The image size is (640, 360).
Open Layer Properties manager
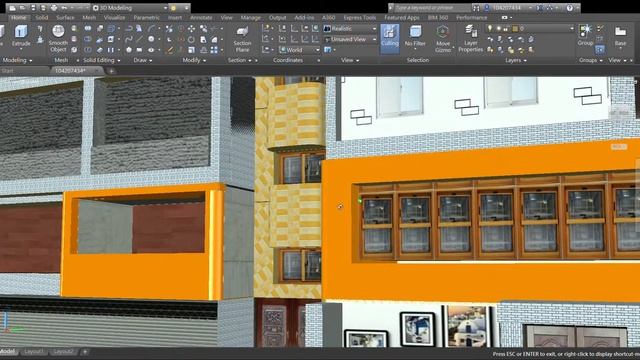(471, 39)
